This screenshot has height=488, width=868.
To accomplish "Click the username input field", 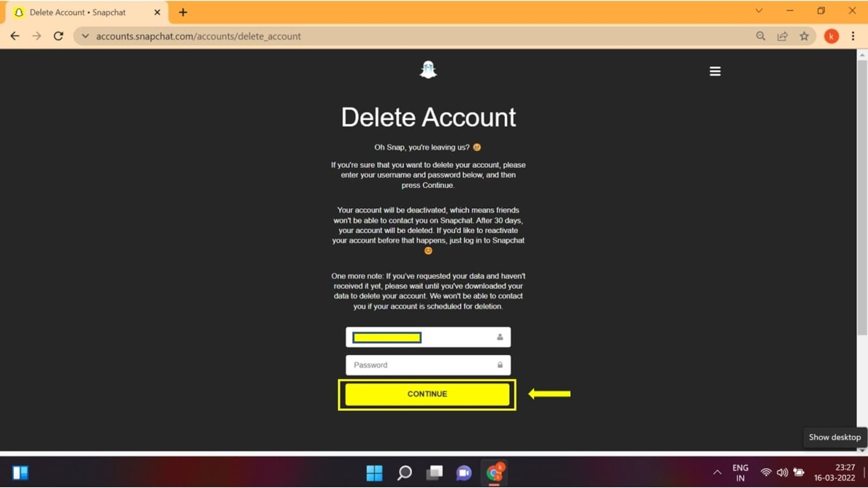I will (428, 337).
